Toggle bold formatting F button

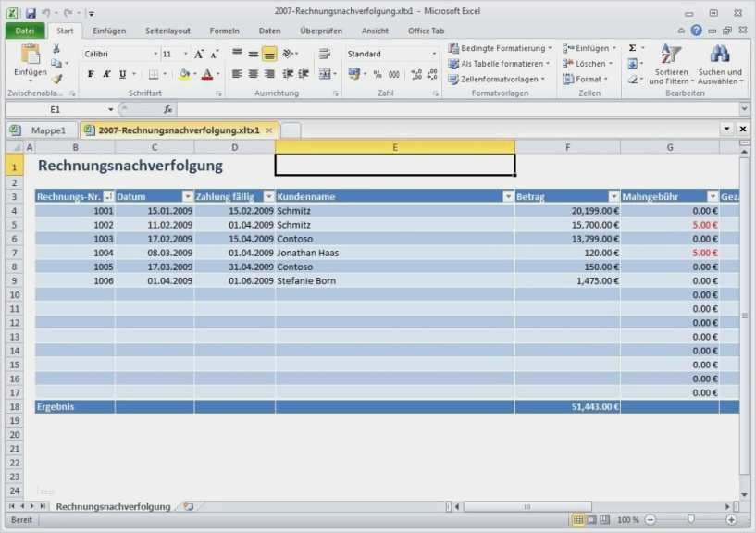[x=91, y=74]
